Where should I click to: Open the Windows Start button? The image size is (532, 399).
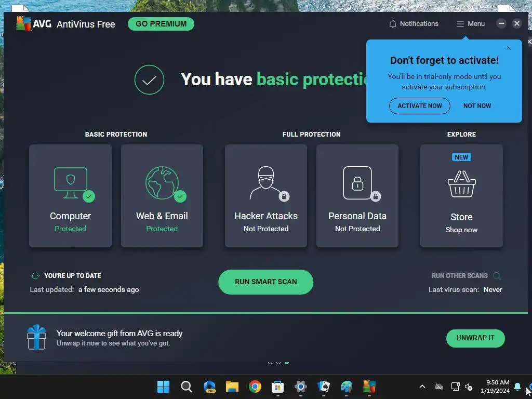[163, 387]
